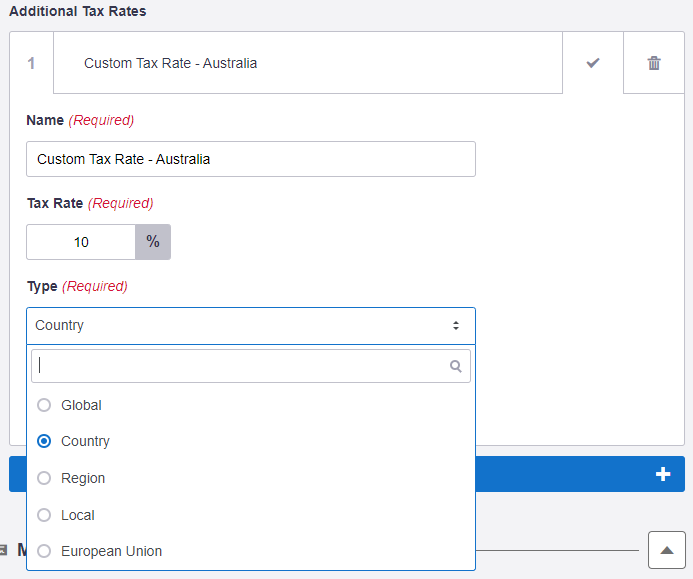The height and width of the screenshot is (579, 693).
Task: Select European Union radio option
Action: (x=44, y=551)
